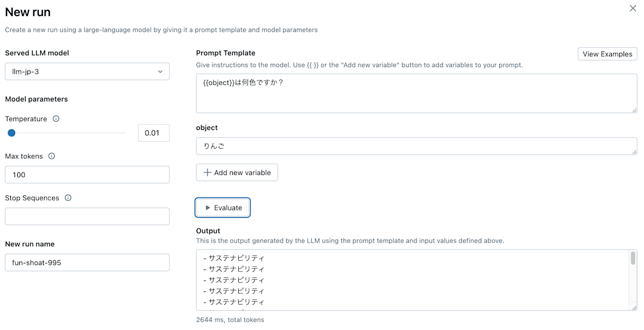Viewport: 644px width, 330px height.
Task: Run the Evaluate button
Action: [223, 208]
